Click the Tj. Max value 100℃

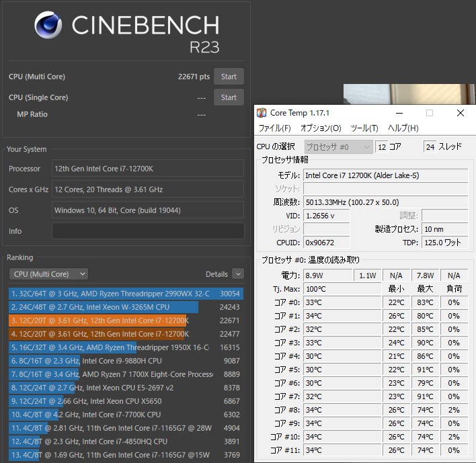342,289
